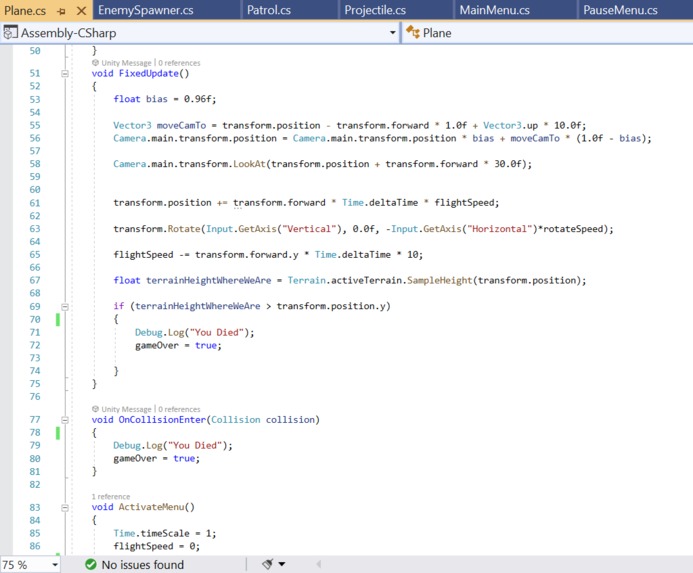Open the code cleanup profile dropdown arrow
The image size is (693, 573).
(282, 564)
